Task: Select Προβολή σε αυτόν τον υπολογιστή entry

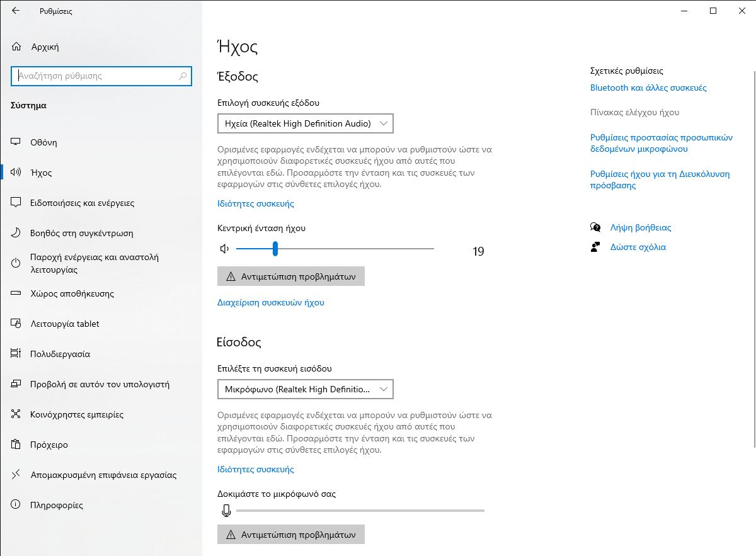Action: [x=101, y=384]
